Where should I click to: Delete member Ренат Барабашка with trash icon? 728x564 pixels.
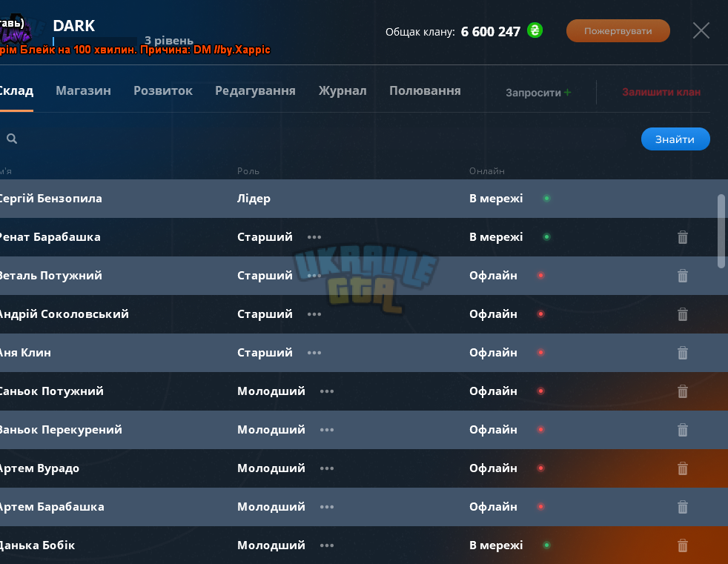(683, 237)
